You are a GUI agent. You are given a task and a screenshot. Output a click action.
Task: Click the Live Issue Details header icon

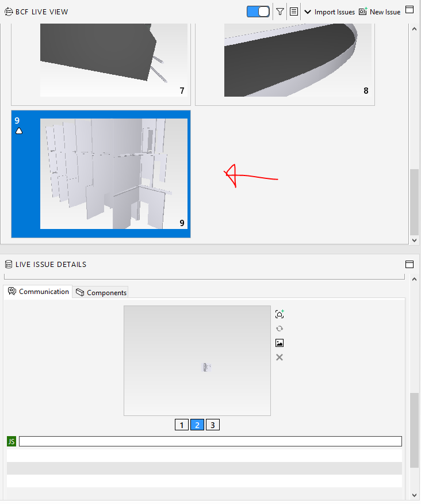pos(9,265)
